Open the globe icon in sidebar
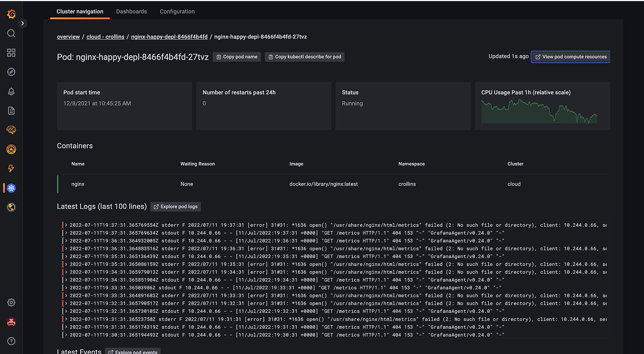This screenshot has width=644, height=354. [12, 207]
